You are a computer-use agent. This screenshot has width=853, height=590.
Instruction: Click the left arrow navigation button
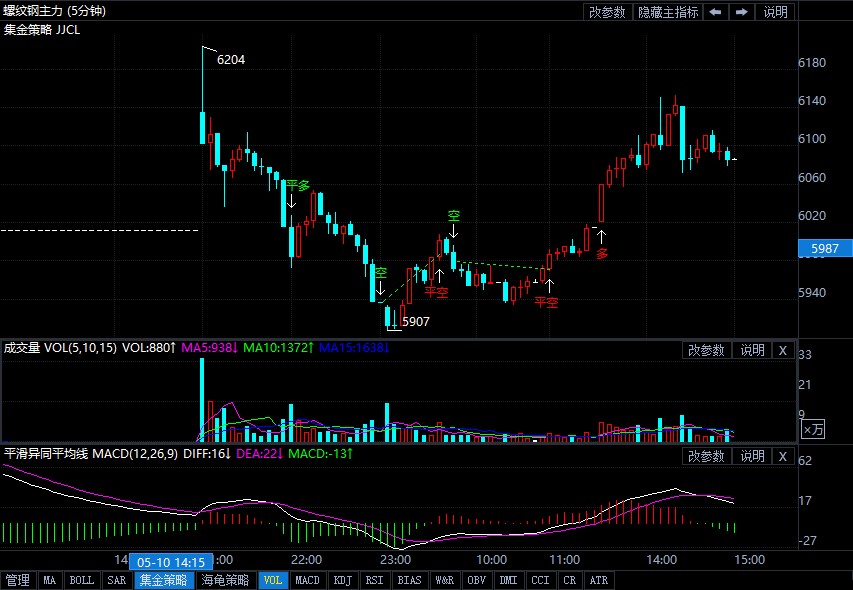pyautogui.click(x=716, y=12)
